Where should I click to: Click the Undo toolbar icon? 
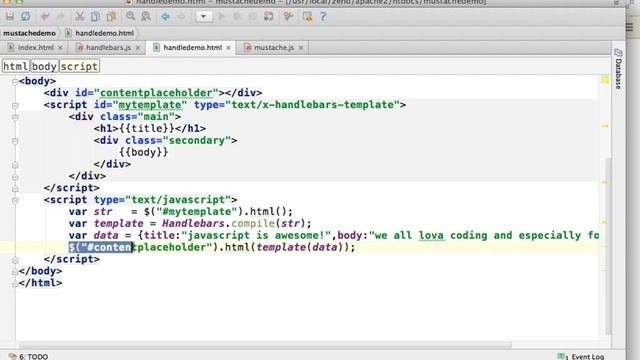[45, 16]
